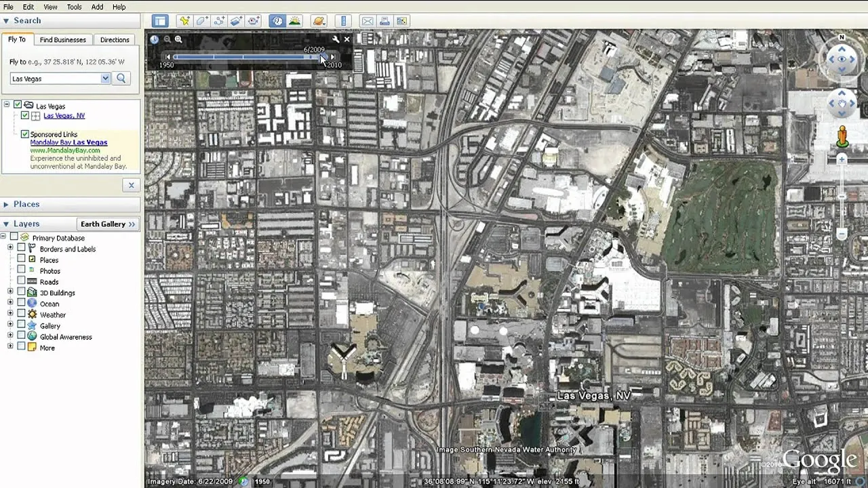Enable sunlight across the landscape
The width and height of the screenshot is (868, 488).
click(294, 21)
